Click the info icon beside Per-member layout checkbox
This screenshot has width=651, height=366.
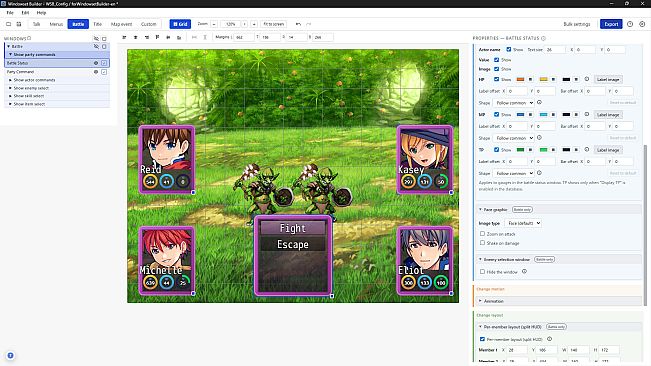point(549,339)
